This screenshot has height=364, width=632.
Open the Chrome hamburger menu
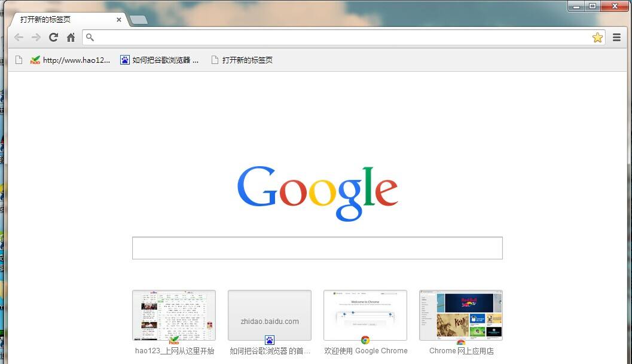coord(616,38)
